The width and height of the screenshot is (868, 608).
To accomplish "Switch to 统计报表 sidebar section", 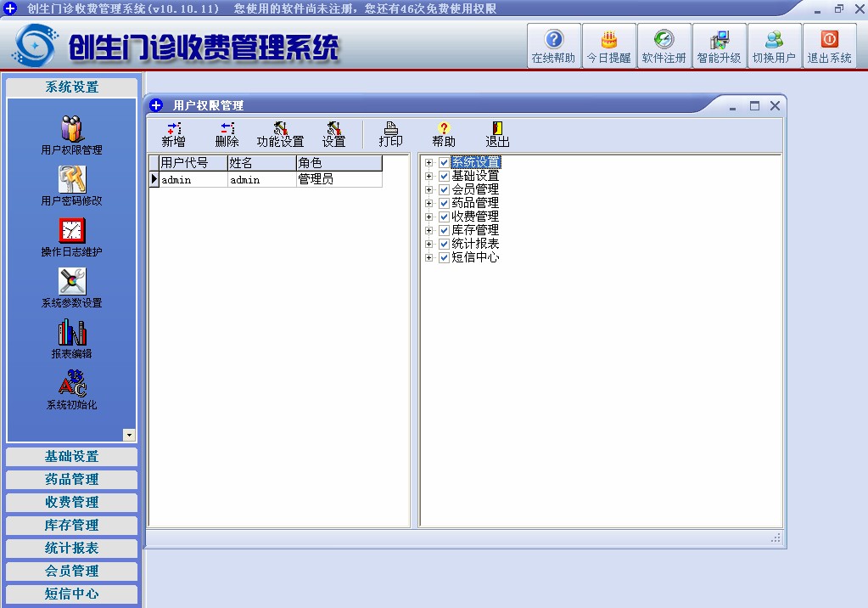I will click(71, 549).
